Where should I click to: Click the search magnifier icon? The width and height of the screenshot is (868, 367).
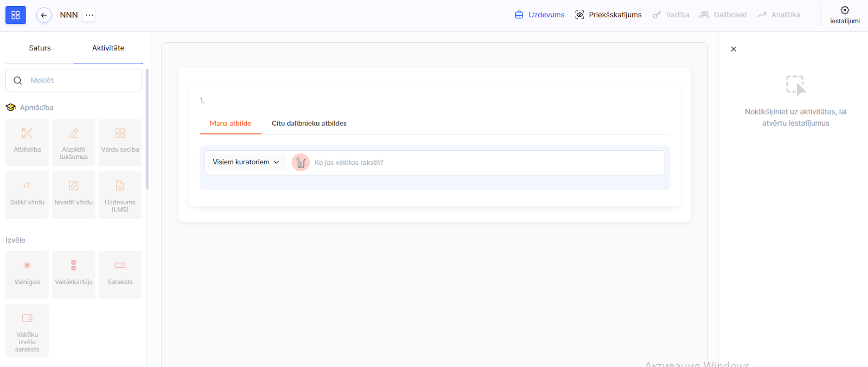18,81
